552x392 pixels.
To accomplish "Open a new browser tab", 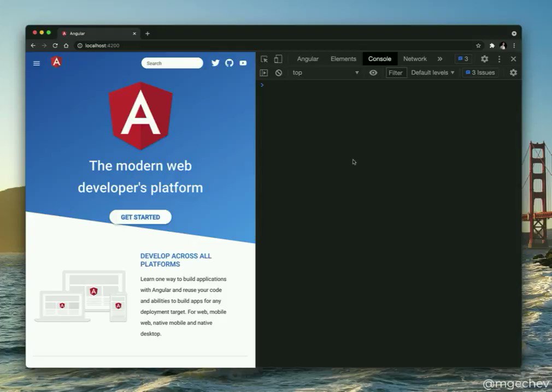I will [148, 33].
